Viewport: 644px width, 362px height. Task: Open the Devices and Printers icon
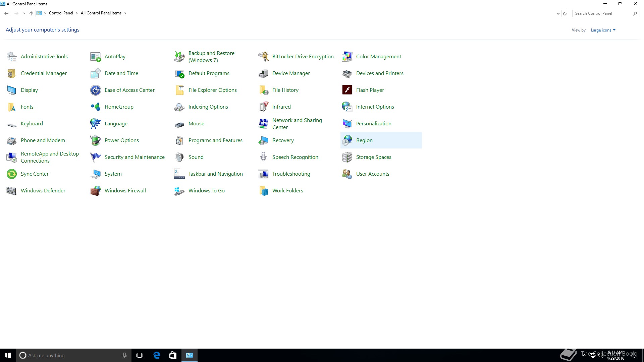tap(347, 73)
